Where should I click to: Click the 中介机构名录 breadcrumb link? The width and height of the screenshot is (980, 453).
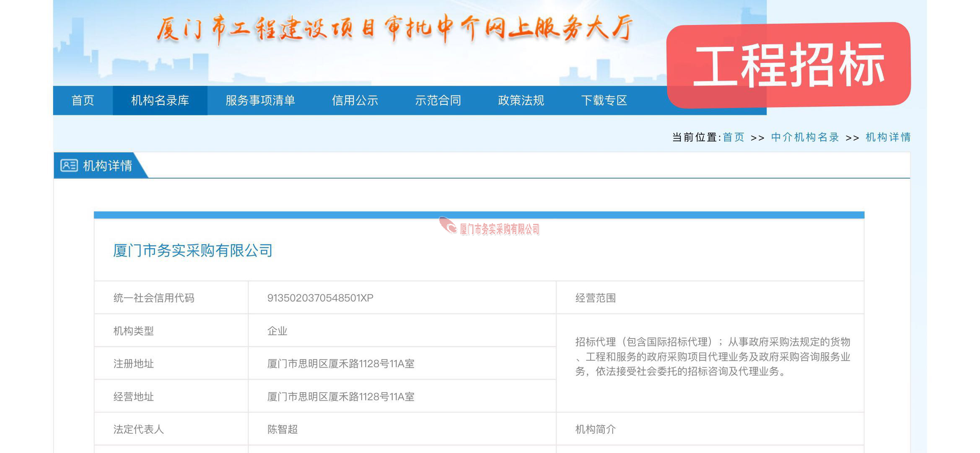805,137
